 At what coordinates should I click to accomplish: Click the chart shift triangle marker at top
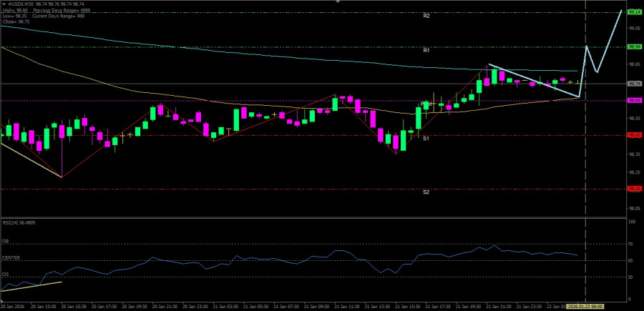[x=338, y=1]
